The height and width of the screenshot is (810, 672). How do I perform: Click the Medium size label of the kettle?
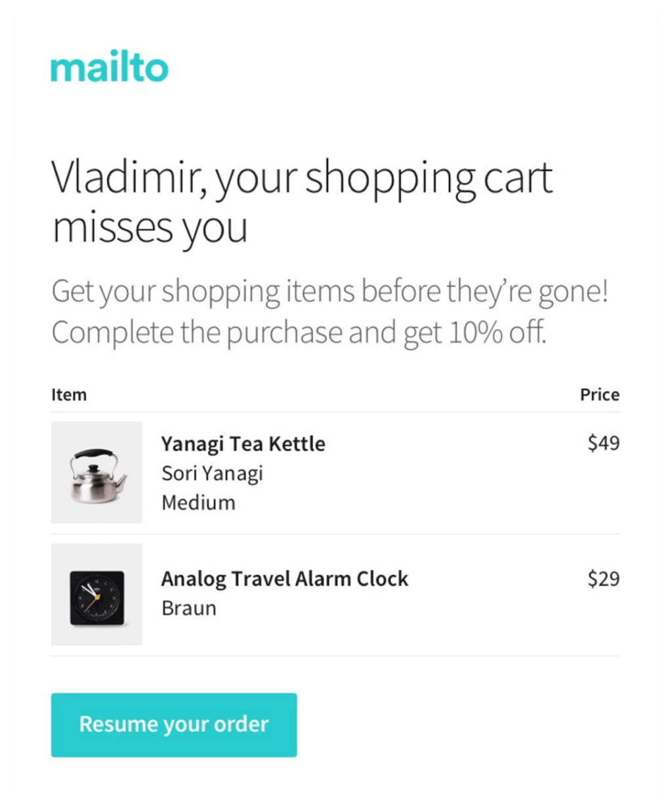199,502
